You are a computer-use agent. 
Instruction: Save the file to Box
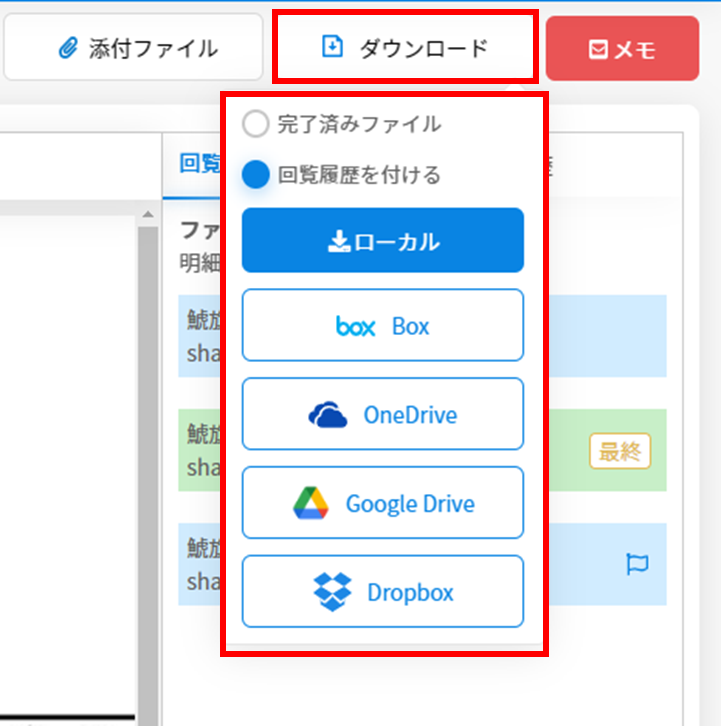tap(383, 325)
